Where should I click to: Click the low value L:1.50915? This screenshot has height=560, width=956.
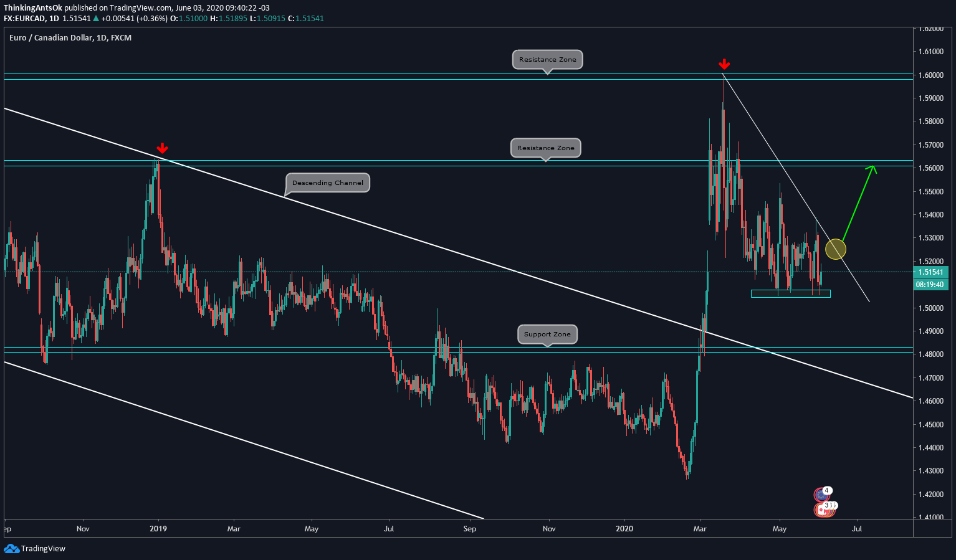click(267, 19)
